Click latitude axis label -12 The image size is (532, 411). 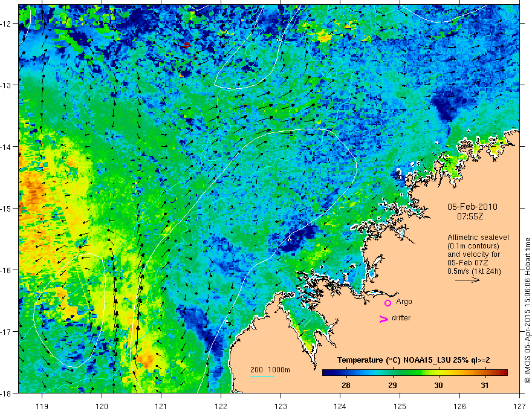click(x=6, y=24)
